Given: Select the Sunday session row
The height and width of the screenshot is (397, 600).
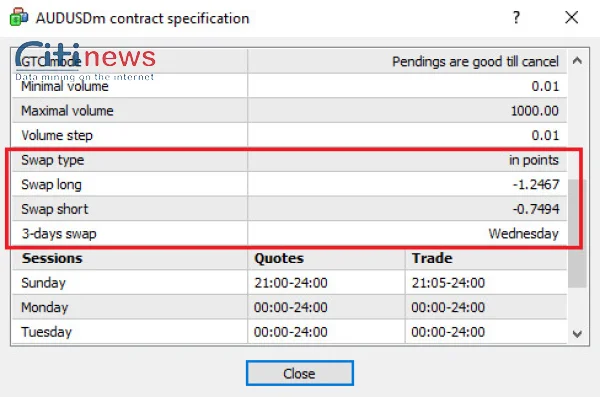Looking at the screenshot, I should click(x=290, y=283).
